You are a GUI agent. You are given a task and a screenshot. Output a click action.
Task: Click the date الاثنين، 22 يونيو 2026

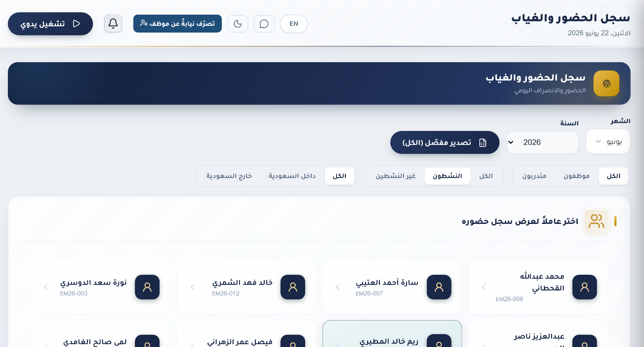(599, 33)
